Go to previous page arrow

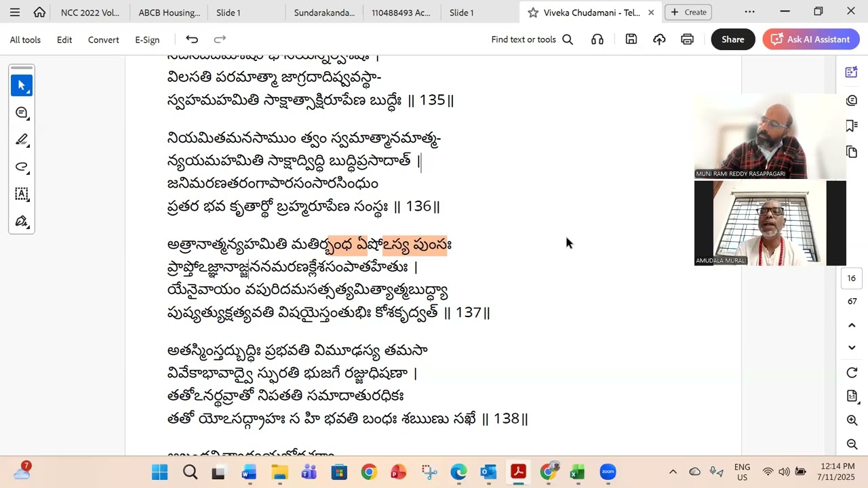(x=852, y=325)
